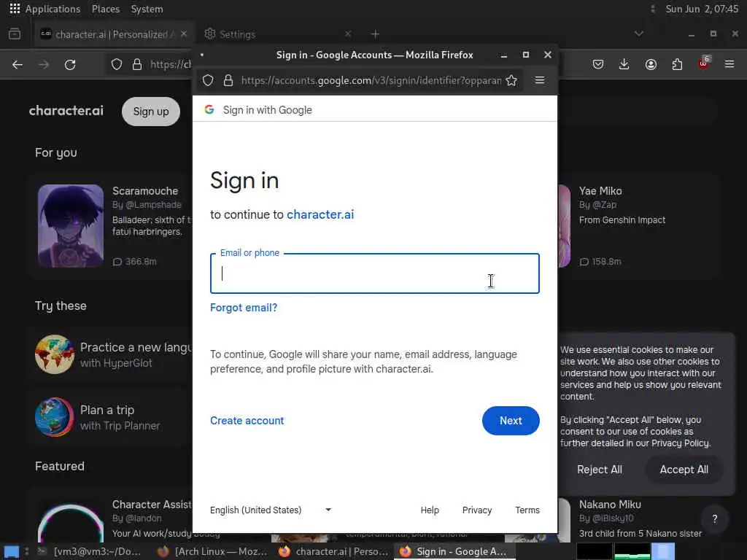Screen dimensions: 747x560
Task: Click the clock showing Sun Jun 2, 07:45
Action: 702,9
